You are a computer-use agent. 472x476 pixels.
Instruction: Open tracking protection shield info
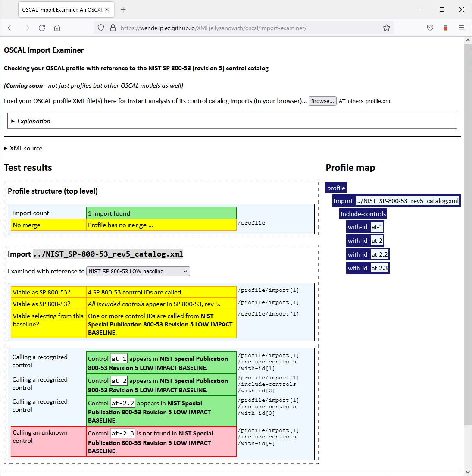[x=101, y=28]
